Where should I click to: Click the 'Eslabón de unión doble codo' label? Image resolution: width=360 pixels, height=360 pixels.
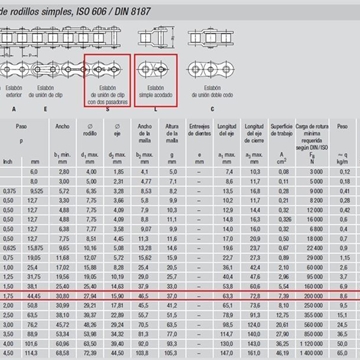coord(212,92)
